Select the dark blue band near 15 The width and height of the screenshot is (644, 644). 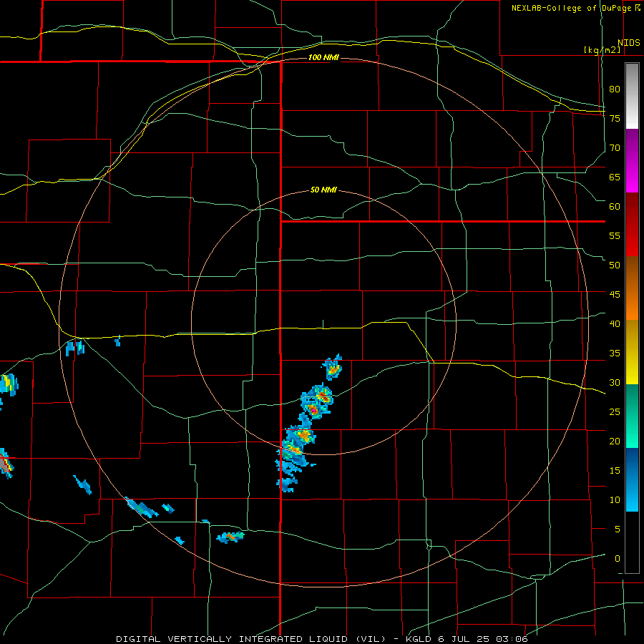[x=632, y=479]
